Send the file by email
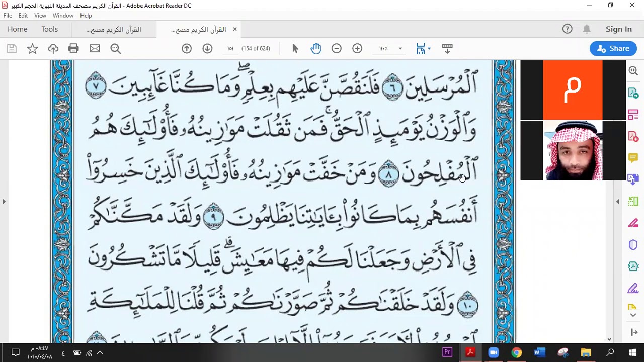Image resolution: width=644 pixels, height=362 pixels. click(x=95, y=49)
